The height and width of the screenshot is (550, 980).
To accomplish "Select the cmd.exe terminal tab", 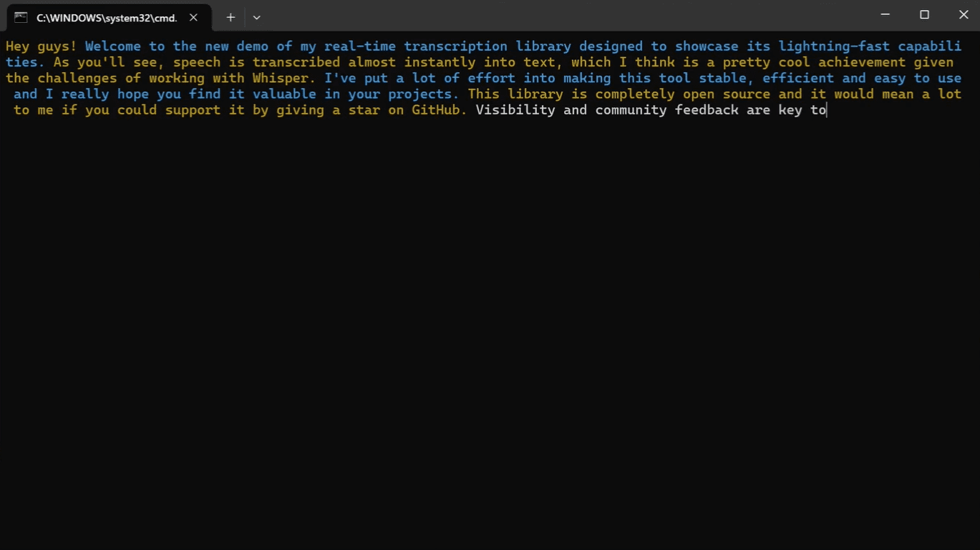I will [109, 17].
